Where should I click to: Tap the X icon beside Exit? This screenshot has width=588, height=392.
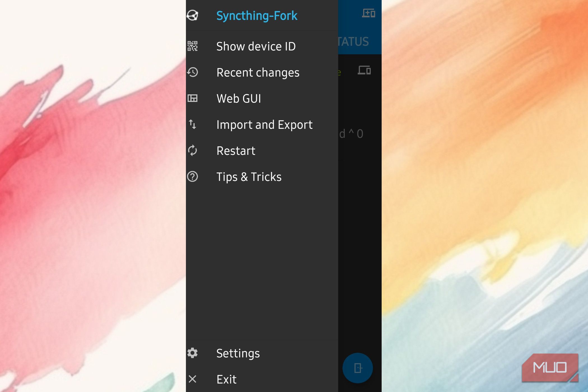point(193,379)
